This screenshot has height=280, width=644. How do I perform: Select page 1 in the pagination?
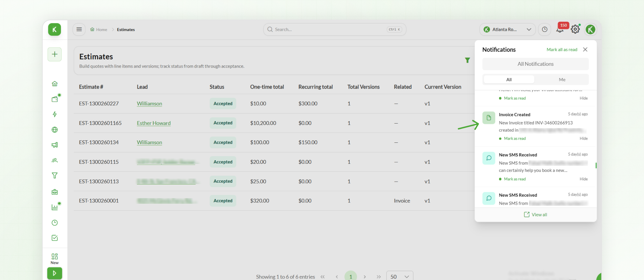pyautogui.click(x=351, y=276)
